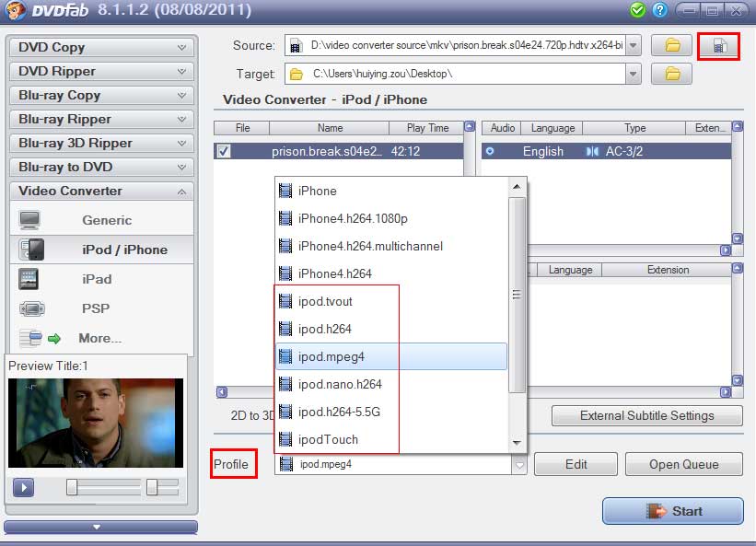Click scroll-left icon under file list
The image size is (756, 546).
pos(222,392)
